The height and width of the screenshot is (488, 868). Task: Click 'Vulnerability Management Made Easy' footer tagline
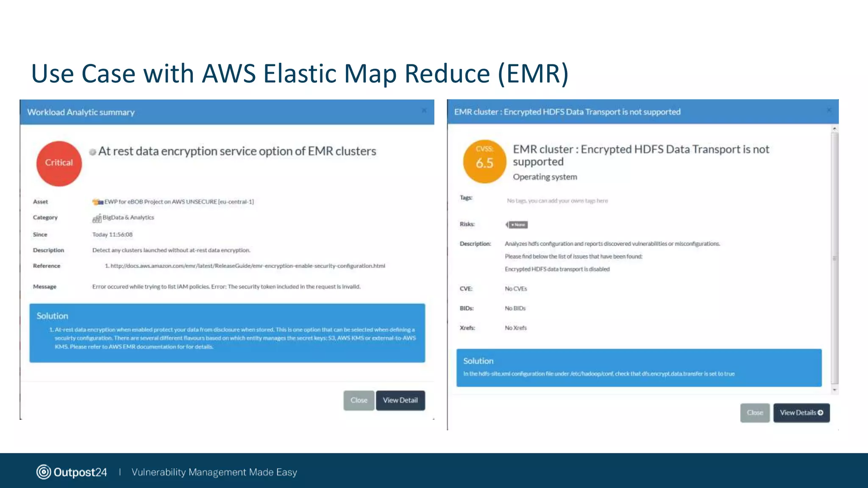pos(214,472)
